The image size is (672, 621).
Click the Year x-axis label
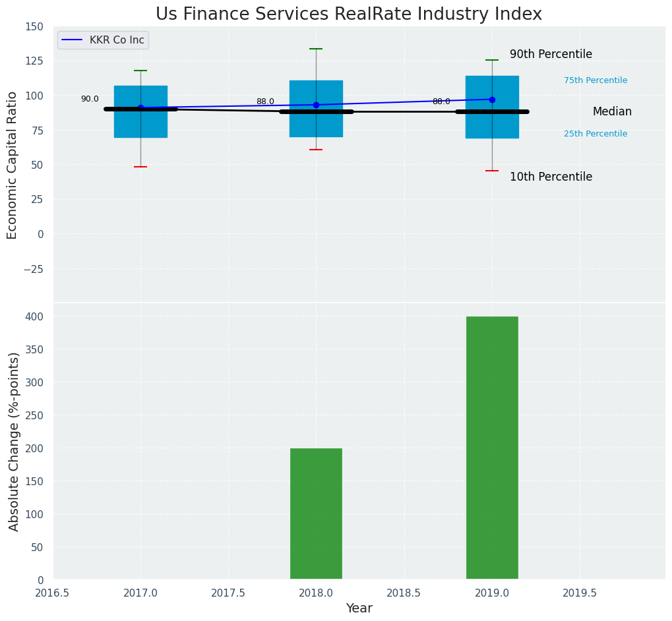pyautogui.click(x=359, y=608)
